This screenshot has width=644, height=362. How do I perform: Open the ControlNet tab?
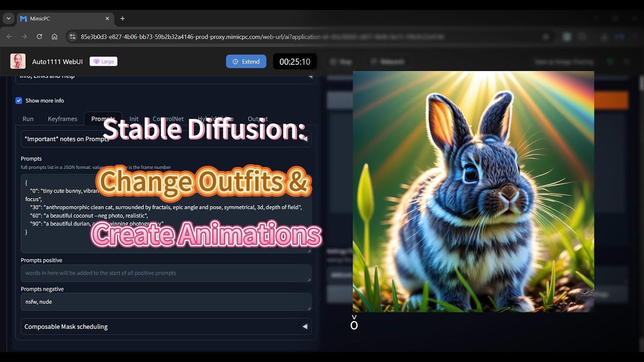click(x=168, y=119)
